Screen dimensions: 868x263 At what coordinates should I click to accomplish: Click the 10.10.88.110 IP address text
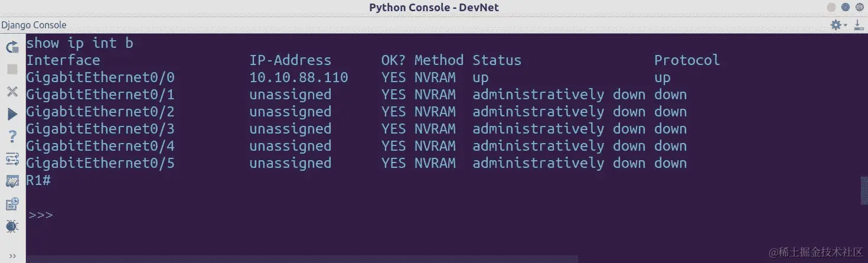(x=299, y=77)
